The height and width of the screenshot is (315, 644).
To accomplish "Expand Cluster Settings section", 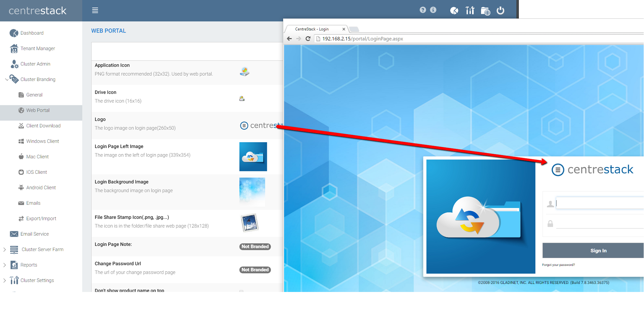I will tap(4, 280).
